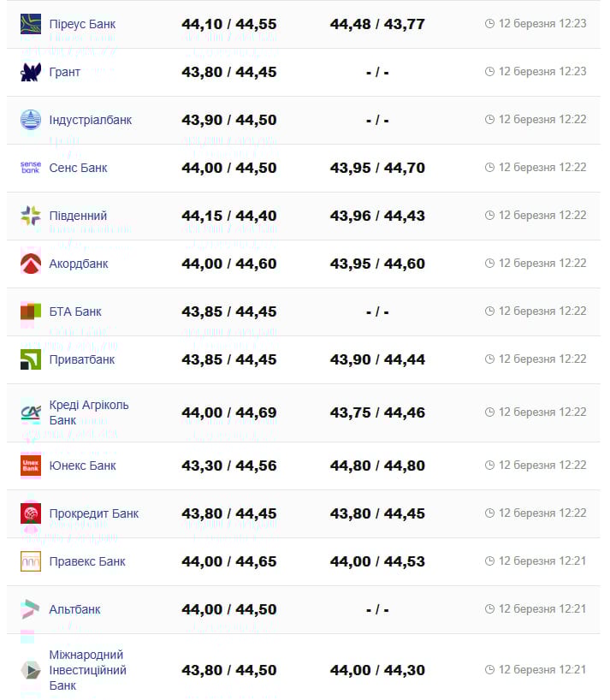Click the Прокредит Банк logo icon

(x=31, y=513)
